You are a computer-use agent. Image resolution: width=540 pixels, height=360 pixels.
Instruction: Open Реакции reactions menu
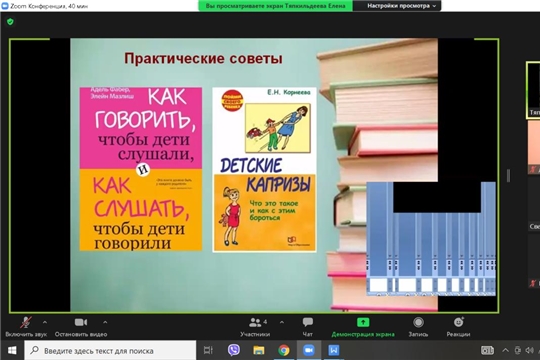[x=458, y=327]
